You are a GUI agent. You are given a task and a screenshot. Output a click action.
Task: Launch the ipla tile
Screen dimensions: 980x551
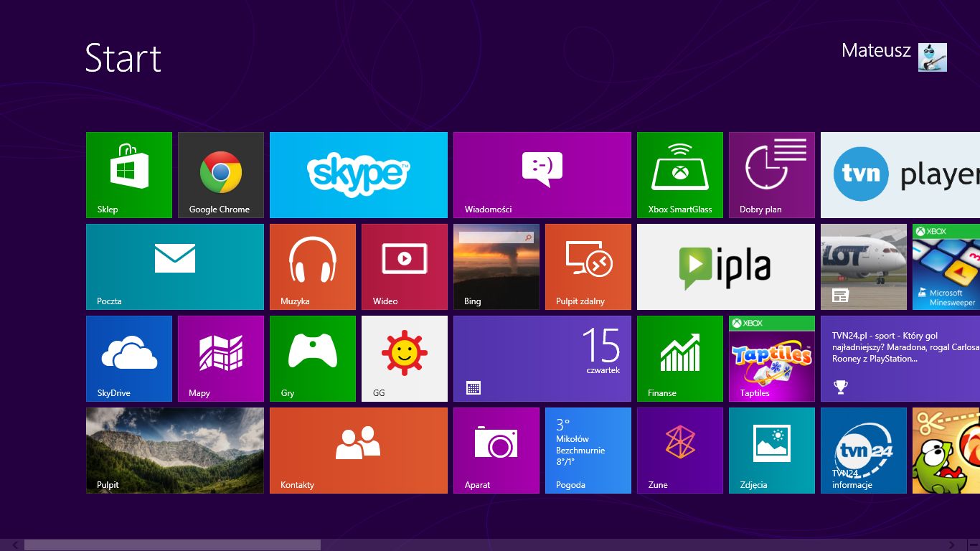726,267
